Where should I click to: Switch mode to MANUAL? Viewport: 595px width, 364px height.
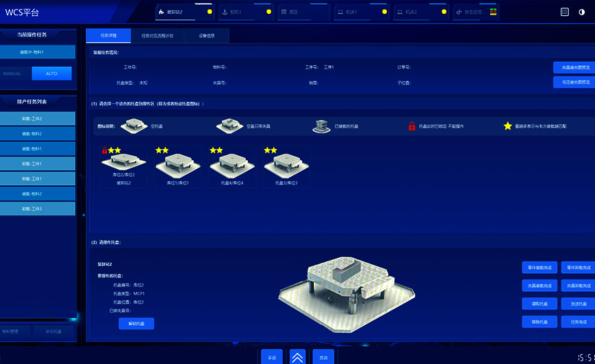12,73
